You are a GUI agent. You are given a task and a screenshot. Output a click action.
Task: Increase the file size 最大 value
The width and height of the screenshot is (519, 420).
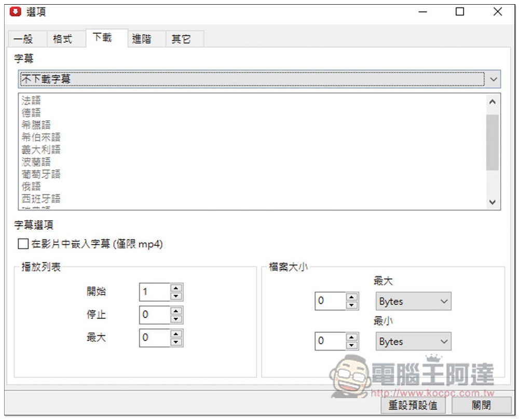[351, 297]
